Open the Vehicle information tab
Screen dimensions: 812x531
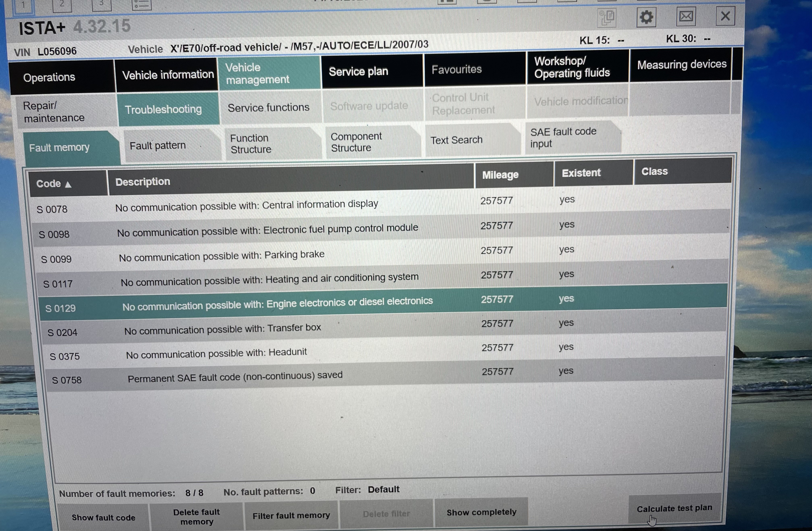coord(167,75)
